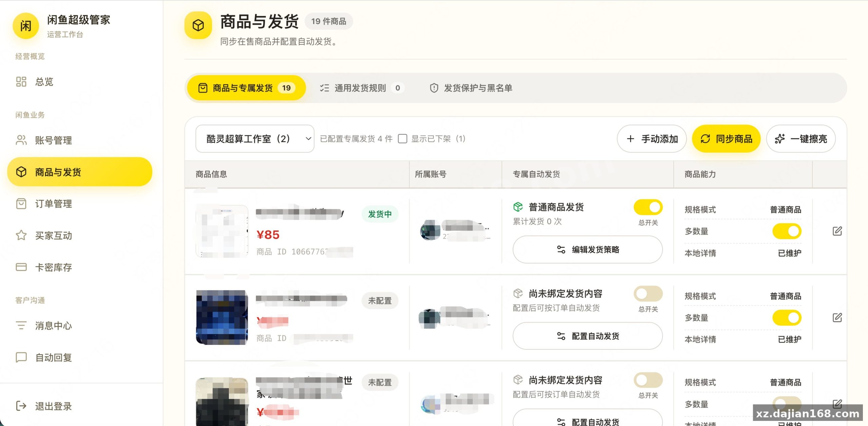Click edit icon in second product row
Screen dimensions: 868x426
pyautogui.click(x=837, y=318)
